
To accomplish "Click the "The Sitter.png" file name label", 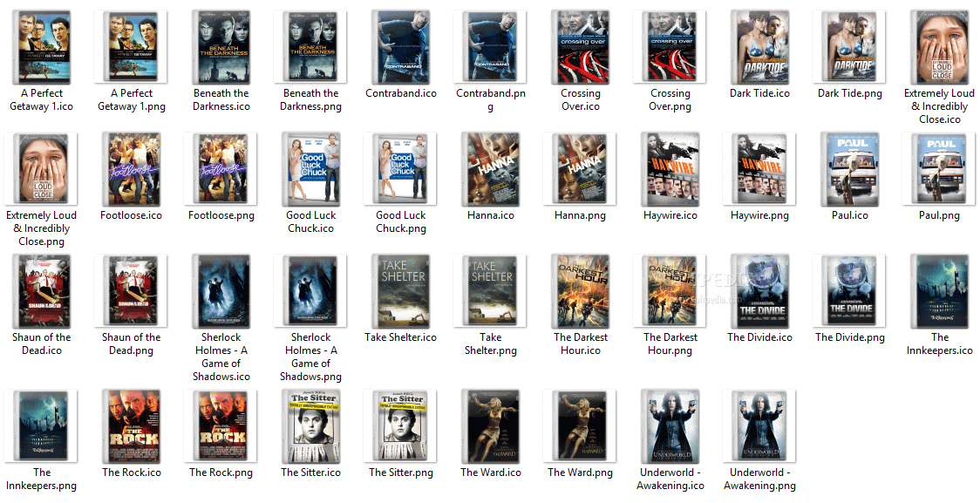I will click(x=400, y=472).
